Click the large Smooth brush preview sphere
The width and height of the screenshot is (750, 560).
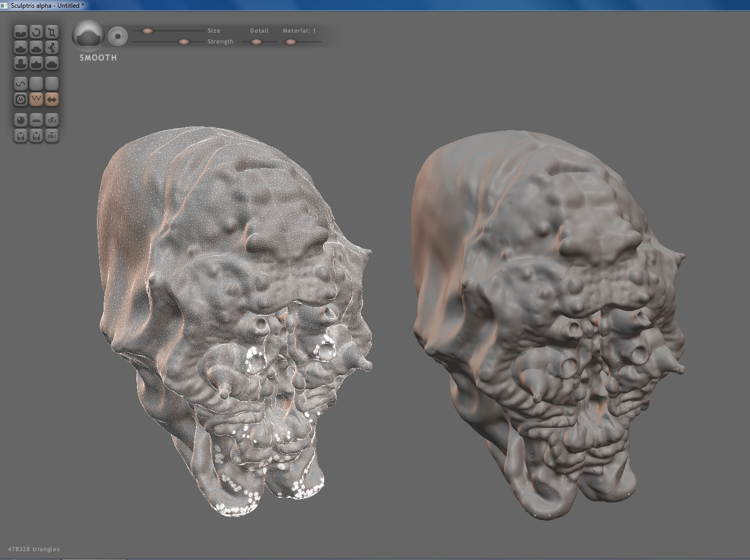coord(88,36)
